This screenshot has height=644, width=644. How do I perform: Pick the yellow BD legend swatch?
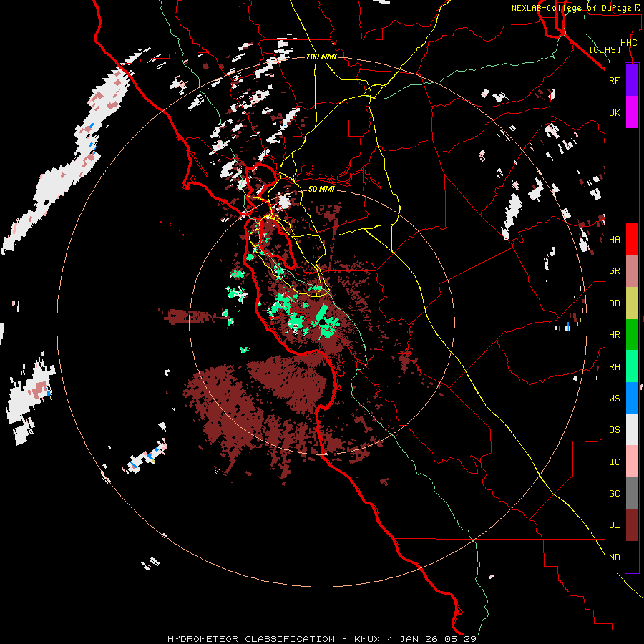[x=632, y=303]
